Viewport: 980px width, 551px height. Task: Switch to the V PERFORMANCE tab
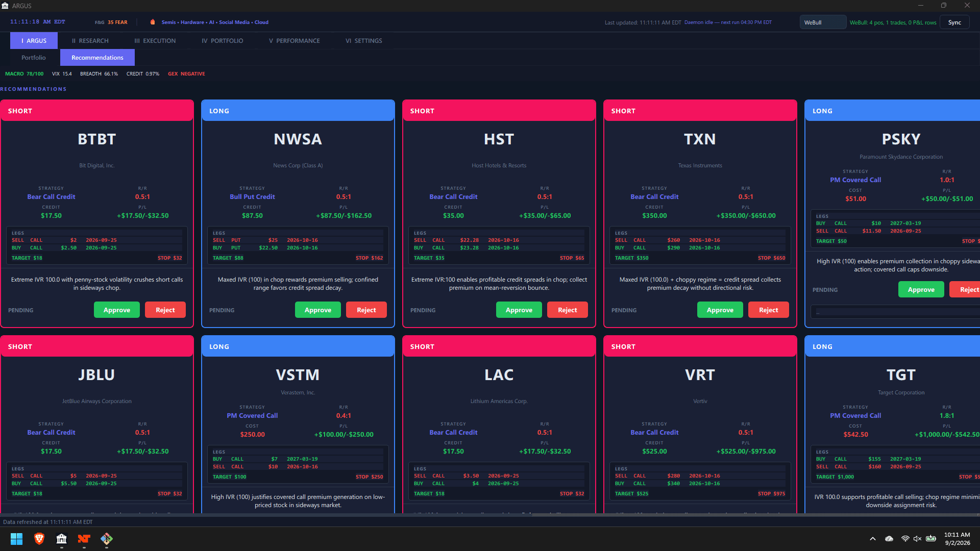[x=295, y=41]
